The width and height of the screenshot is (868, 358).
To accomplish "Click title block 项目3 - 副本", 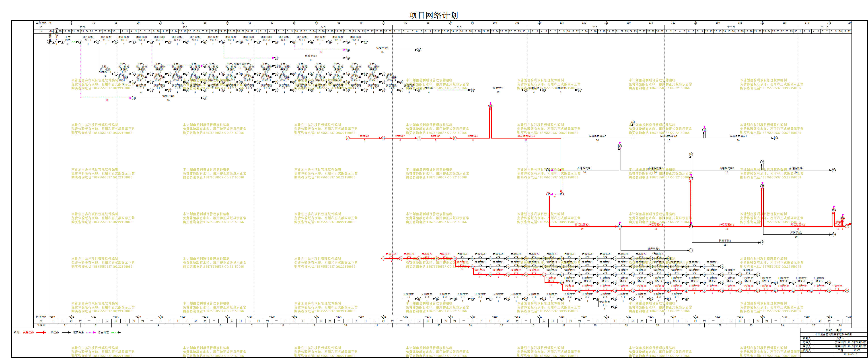I will point(833,330).
